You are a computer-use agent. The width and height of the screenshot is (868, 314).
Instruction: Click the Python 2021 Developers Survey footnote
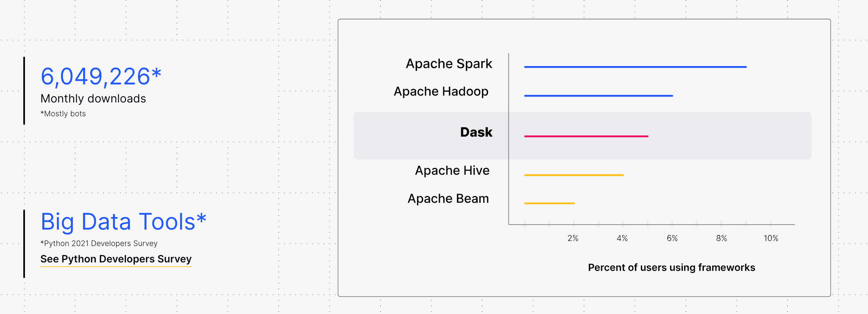coord(99,243)
